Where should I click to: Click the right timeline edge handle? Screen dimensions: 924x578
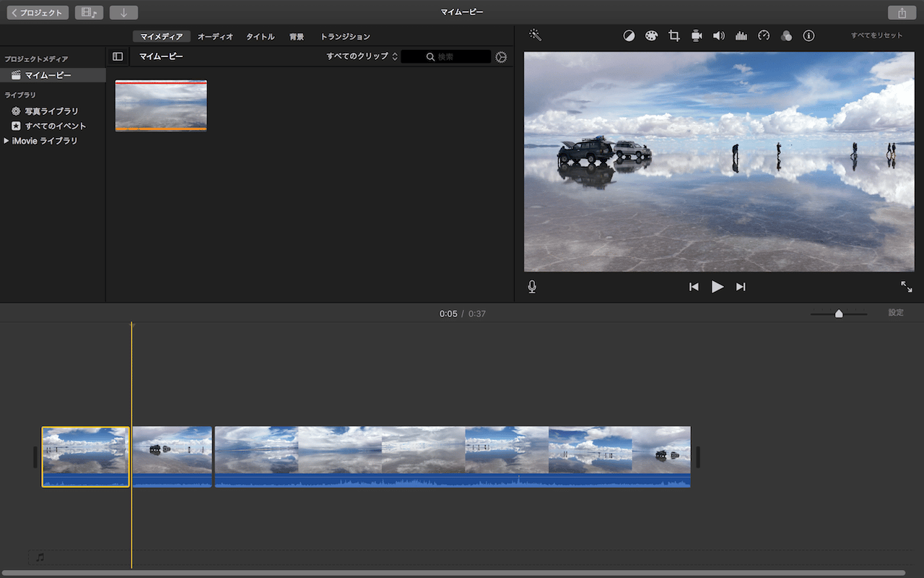(698, 457)
